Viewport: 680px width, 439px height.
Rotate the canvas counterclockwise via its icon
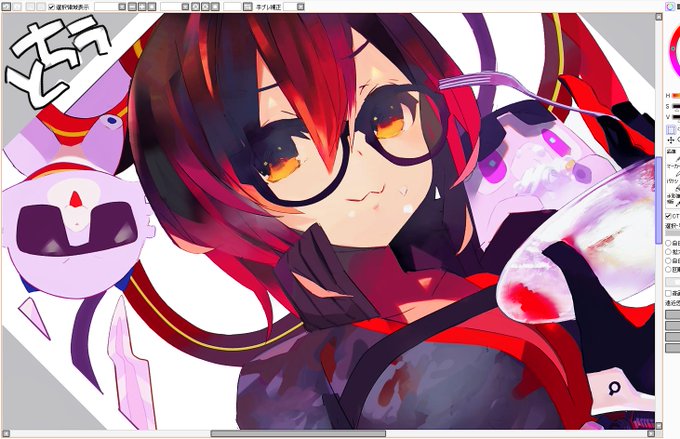click(195, 7)
